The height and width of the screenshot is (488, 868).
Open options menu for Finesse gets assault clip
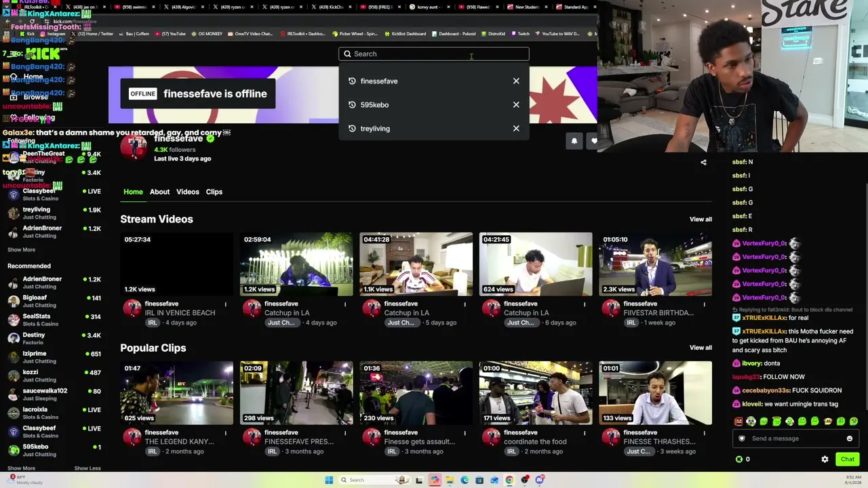pyautogui.click(x=465, y=433)
